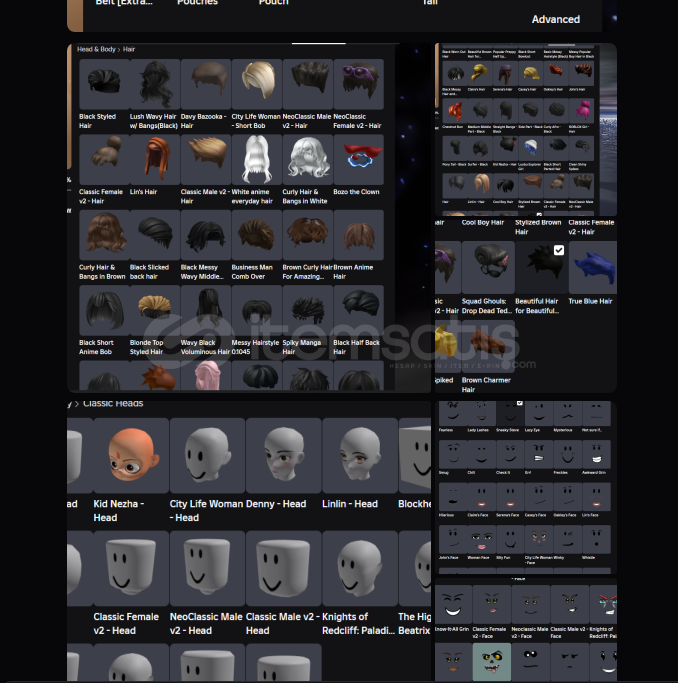This screenshot has width=678, height=683.
Task: Select orange Lin's Hair
Action: click(x=155, y=159)
